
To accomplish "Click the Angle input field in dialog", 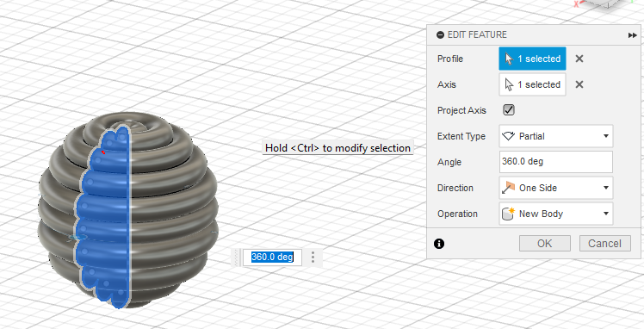I will tap(556, 162).
